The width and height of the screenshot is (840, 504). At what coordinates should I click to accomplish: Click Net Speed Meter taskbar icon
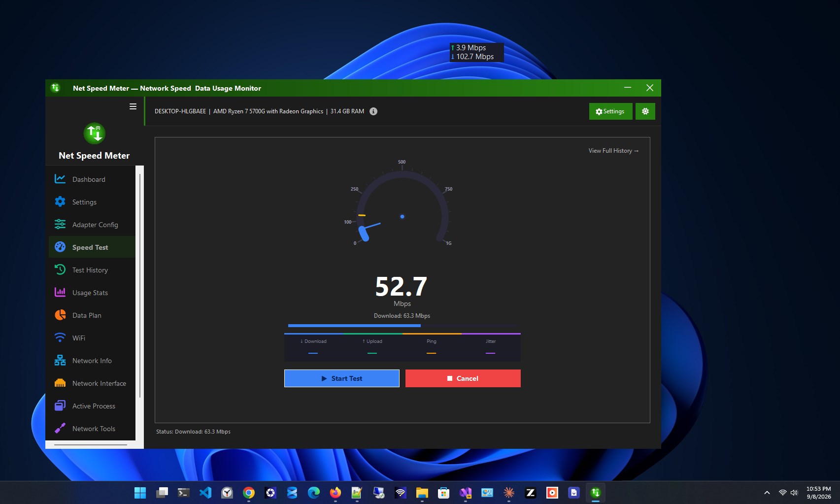(x=596, y=493)
